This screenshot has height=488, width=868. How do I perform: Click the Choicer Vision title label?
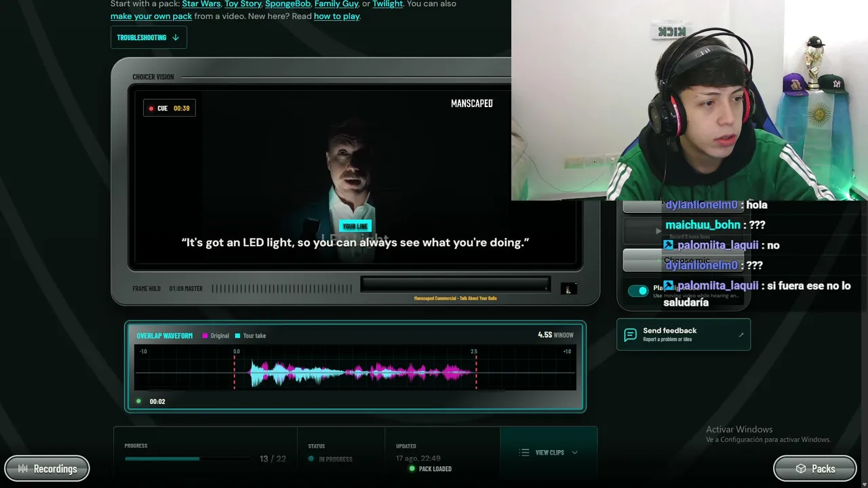(x=153, y=77)
